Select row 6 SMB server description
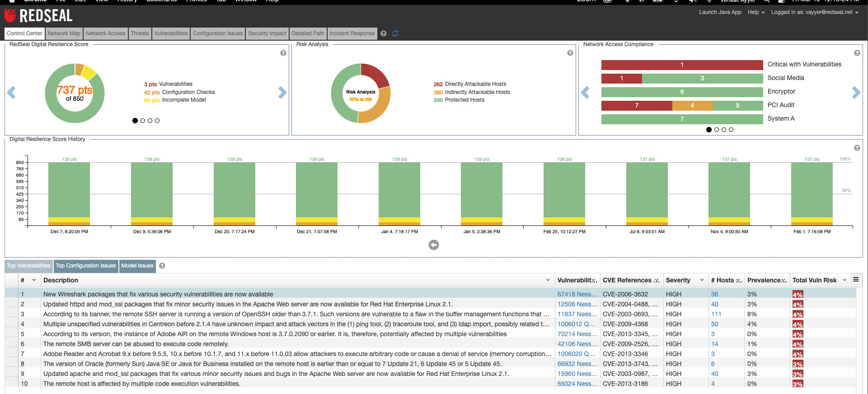Viewport: 868px width, 394px height. coord(136,344)
